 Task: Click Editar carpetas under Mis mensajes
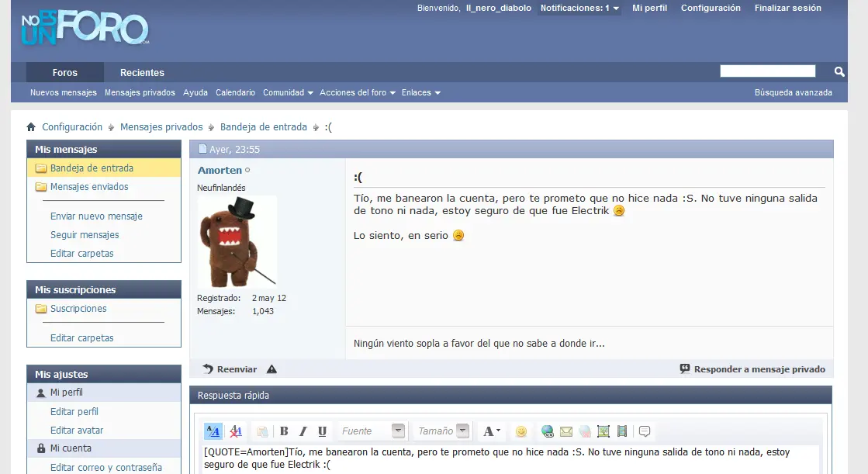coord(82,254)
